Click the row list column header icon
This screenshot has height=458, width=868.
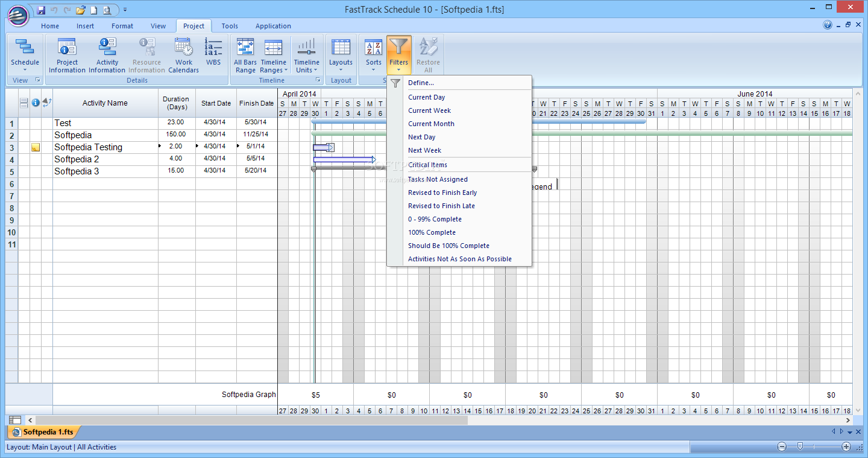24,103
